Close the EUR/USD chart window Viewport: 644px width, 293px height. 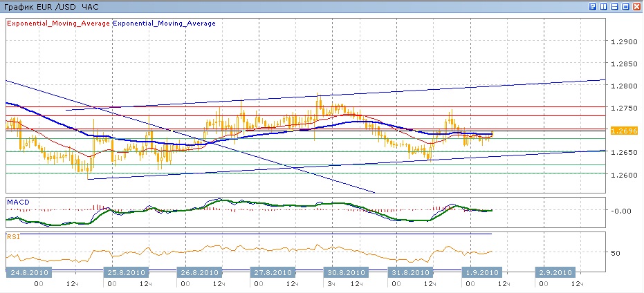(636, 6)
